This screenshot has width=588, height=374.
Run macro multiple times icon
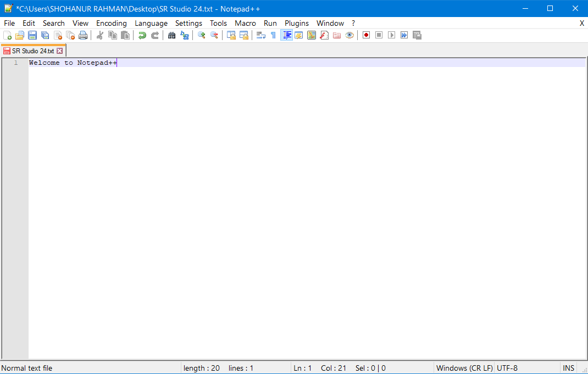[404, 35]
